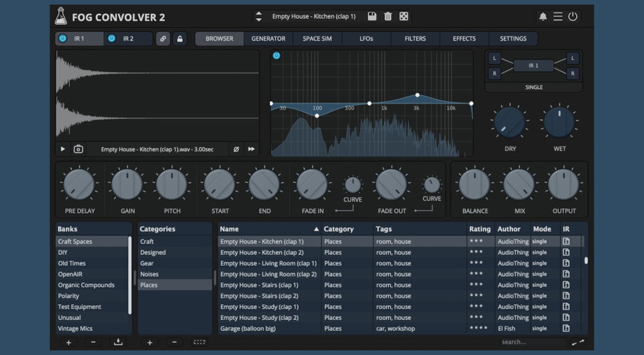This screenshot has height=355, width=644.
Task: Switch to the BROWSER tab
Action: click(219, 38)
